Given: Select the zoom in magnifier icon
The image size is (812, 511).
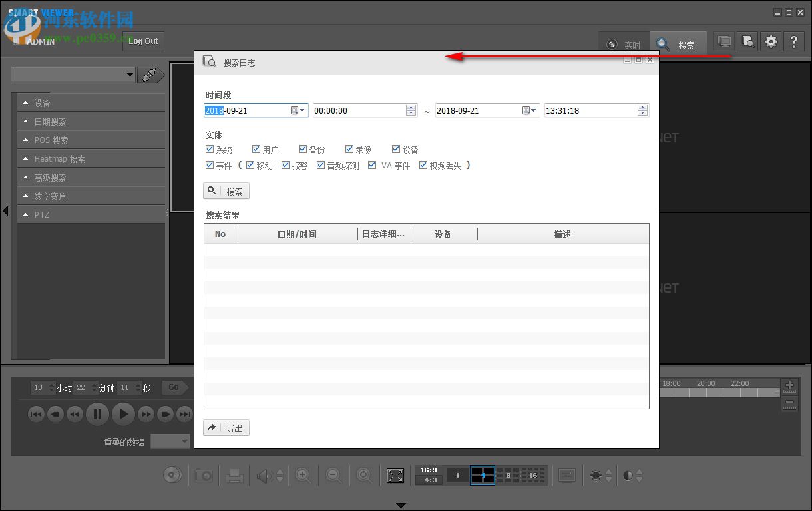Looking at the screenshot, I should tap(303, 475).
